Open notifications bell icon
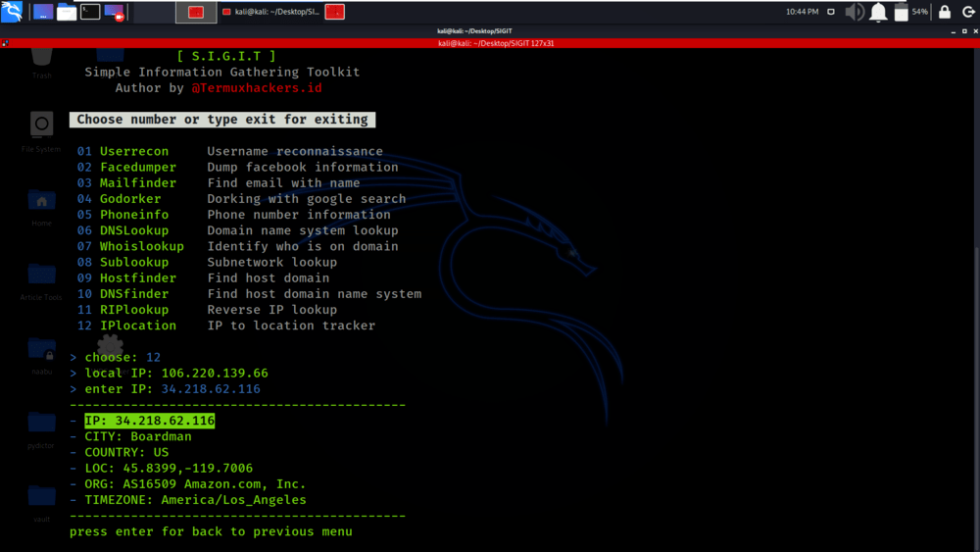The image size is (980, 552). click(x=878, y=12)
